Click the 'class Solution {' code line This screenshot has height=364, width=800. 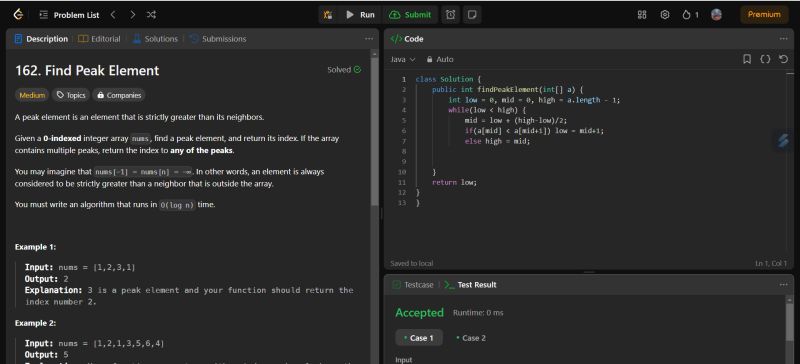tap(448, 79)
